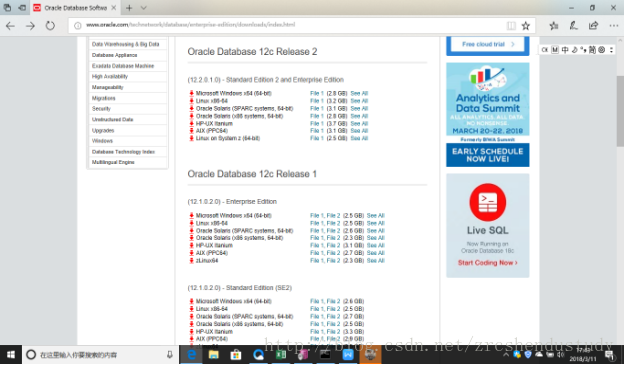Image resolution: width=625 pixels, height=365 pixels.
Task: Toggle IME simplified character mode 简
Action: [x=592, y=50]
